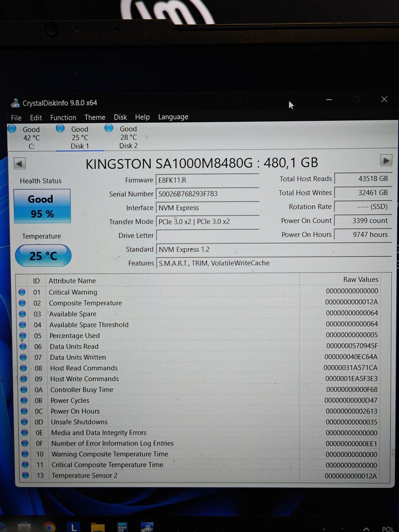Screen dimensions: 399x532
Task: Click the C: drive status orb
Action: tap(12, 128)
